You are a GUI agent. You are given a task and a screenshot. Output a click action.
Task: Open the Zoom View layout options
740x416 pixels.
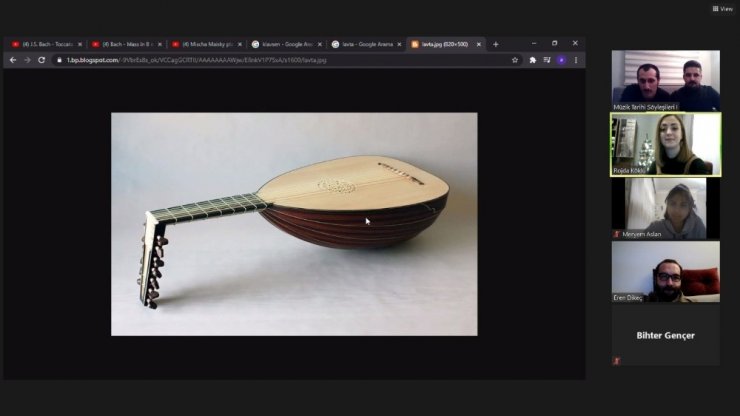click(x=721, y=8)
